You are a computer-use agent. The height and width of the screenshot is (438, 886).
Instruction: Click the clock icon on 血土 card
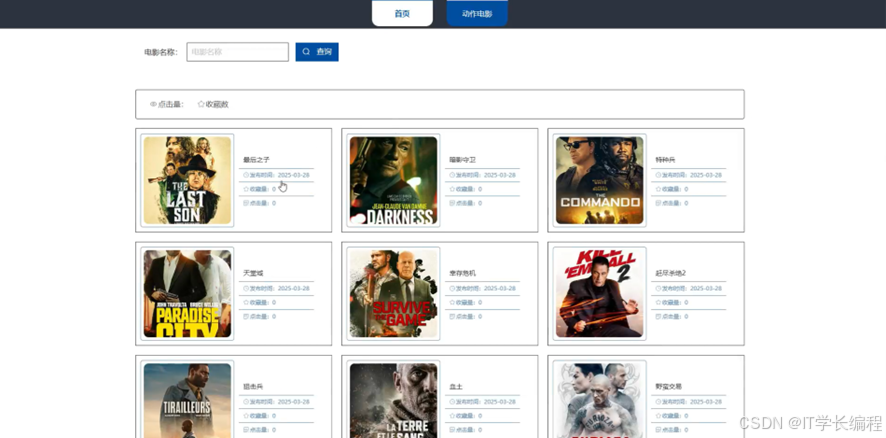pos(452,402)
